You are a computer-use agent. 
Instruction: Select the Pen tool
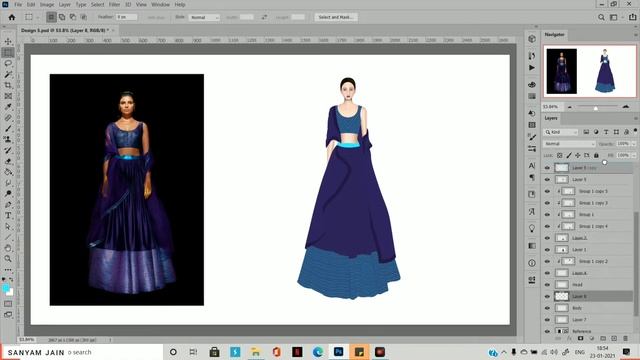click(x=8, y=205)
